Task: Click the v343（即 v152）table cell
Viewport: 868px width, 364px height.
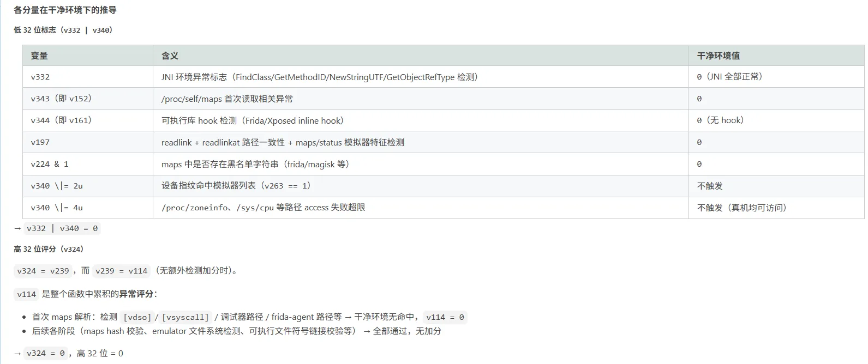Action: [x=61, y=99]
